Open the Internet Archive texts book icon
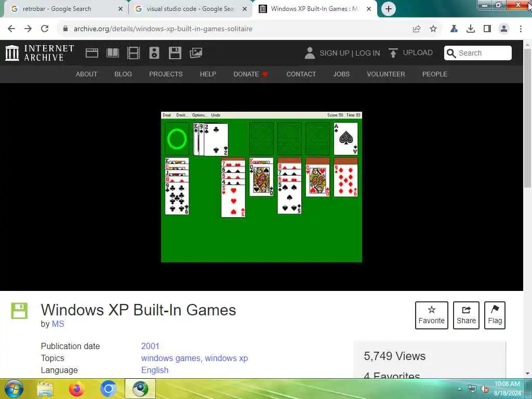 tap(113, 53)
